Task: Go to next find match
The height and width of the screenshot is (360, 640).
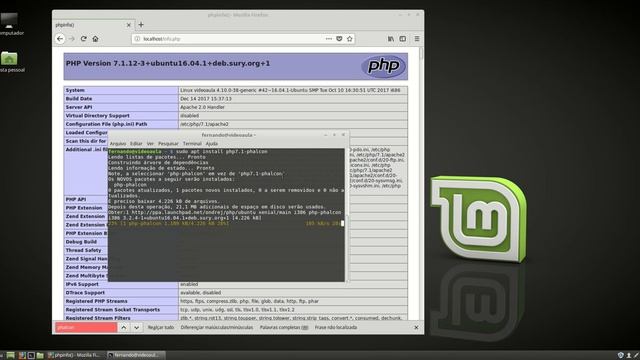Action: pos(136,327)
